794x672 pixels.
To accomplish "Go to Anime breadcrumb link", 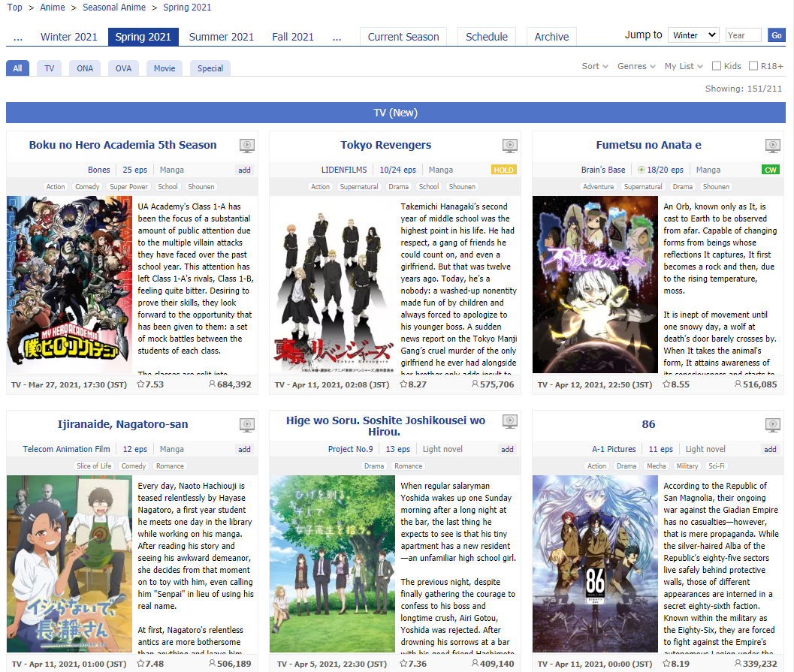I will point(53,8).
